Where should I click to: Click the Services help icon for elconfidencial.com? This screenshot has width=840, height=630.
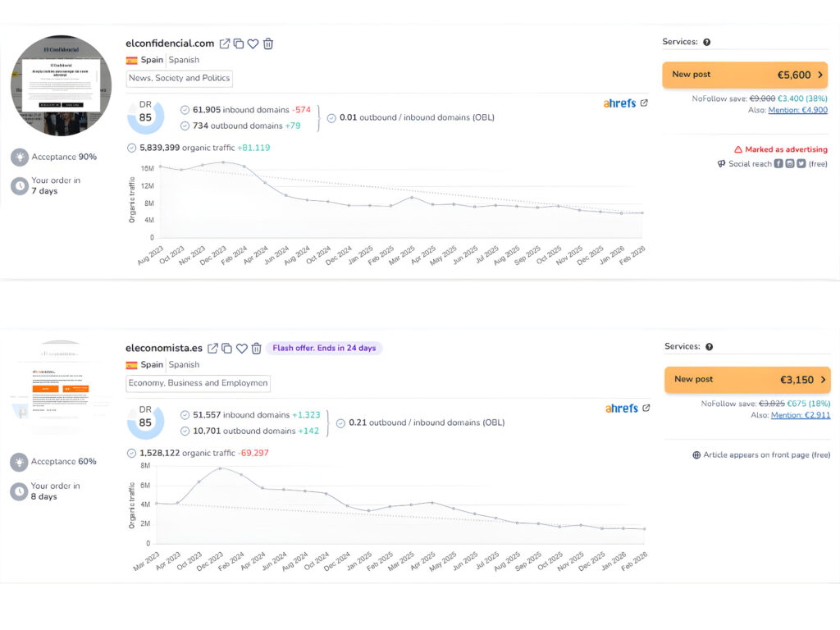[707, 42]
